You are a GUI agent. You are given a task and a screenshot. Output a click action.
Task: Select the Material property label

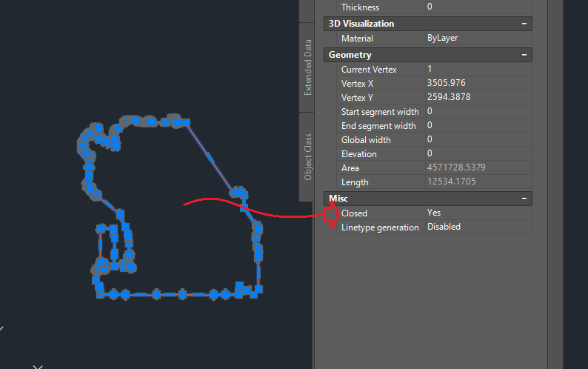357,39
